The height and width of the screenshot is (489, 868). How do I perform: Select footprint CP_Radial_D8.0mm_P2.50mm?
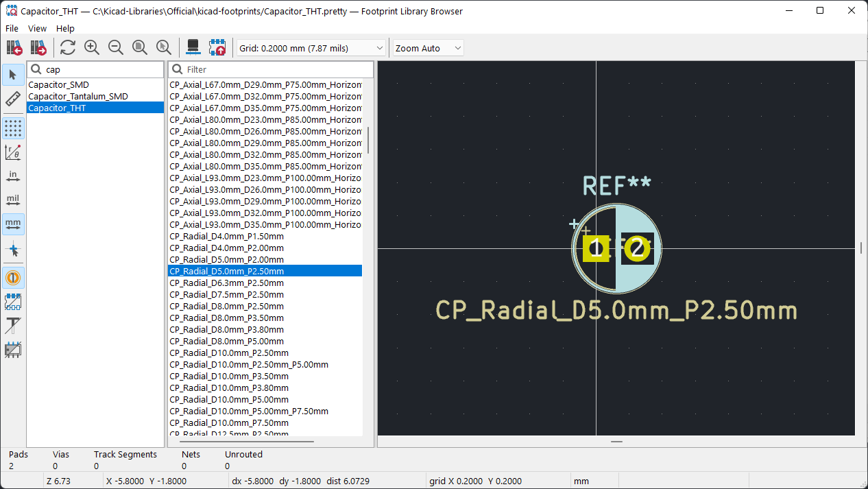(265, 307)
